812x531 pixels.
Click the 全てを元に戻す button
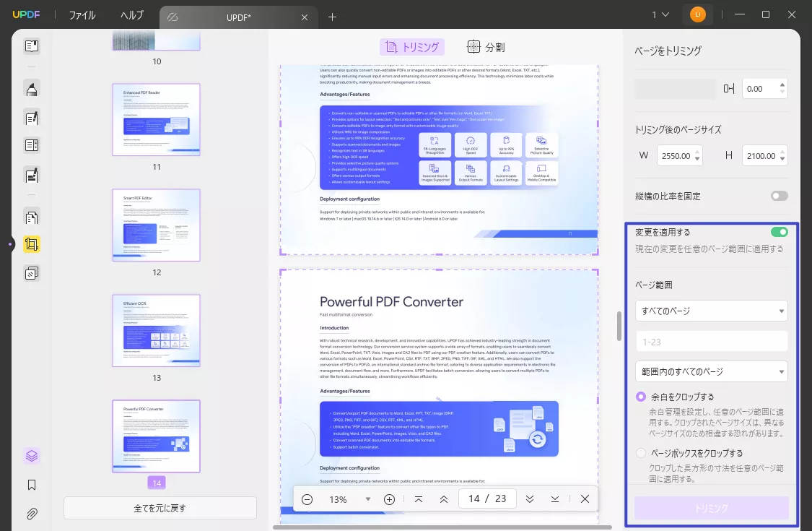click(160, 508)
